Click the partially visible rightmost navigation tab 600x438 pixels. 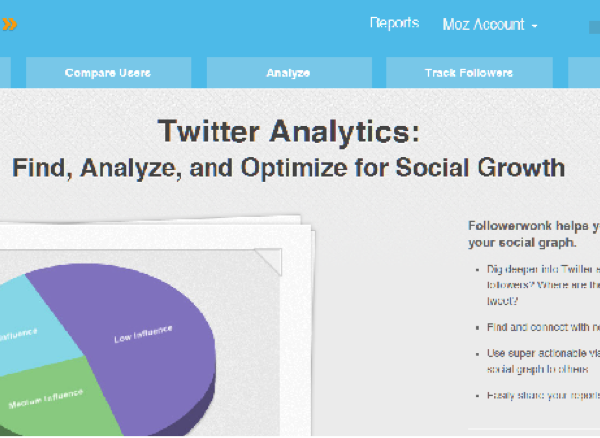click(585, 73)
